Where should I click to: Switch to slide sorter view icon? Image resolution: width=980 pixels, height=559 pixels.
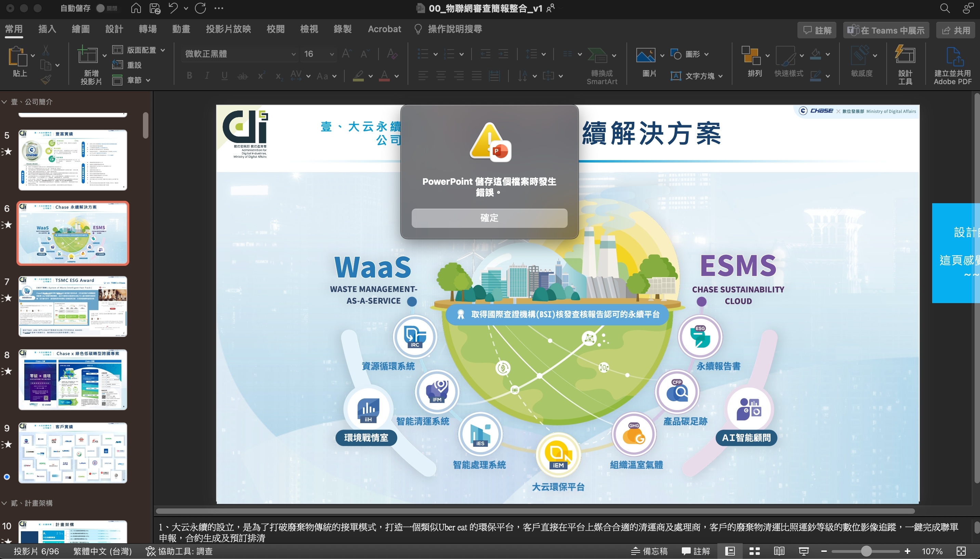tap(755, 551)
